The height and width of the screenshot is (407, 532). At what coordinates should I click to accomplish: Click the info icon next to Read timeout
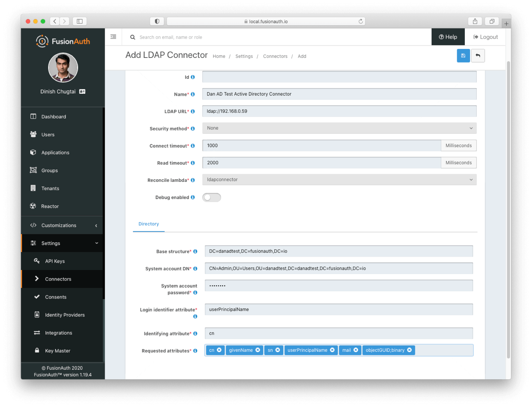[x=193, y=163]
